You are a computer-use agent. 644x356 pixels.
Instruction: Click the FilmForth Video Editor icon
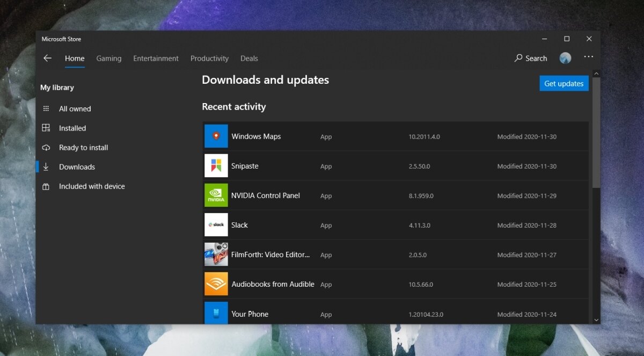click(x=216, y=254)
